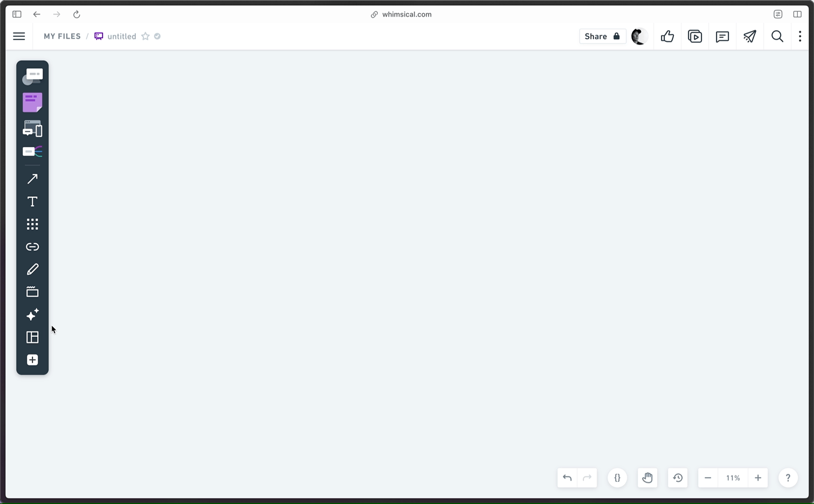The height and width of the screenshot is (504, 814).
Task: Open the comments panel
Action: click(722, 36)
